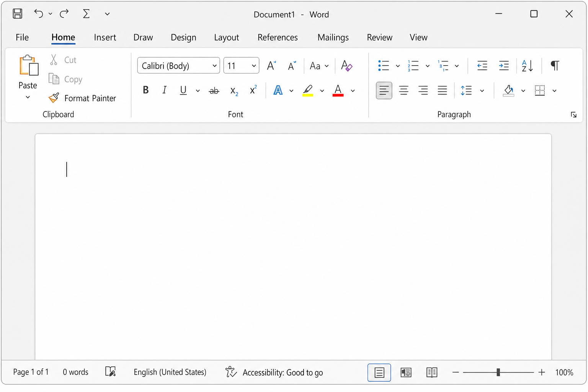This screenshot has height=392, width=588.
Task: Toggle Italic formatting
Action: [164, 90]
